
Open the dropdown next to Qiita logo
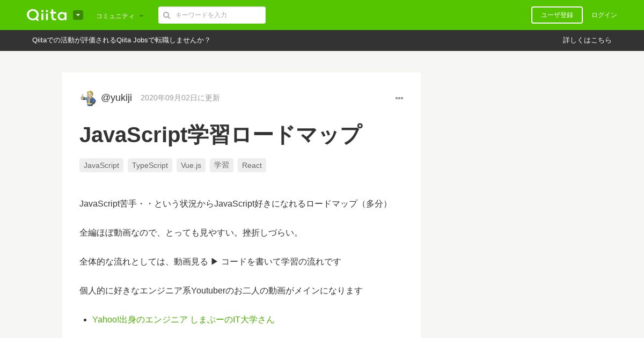78,15
